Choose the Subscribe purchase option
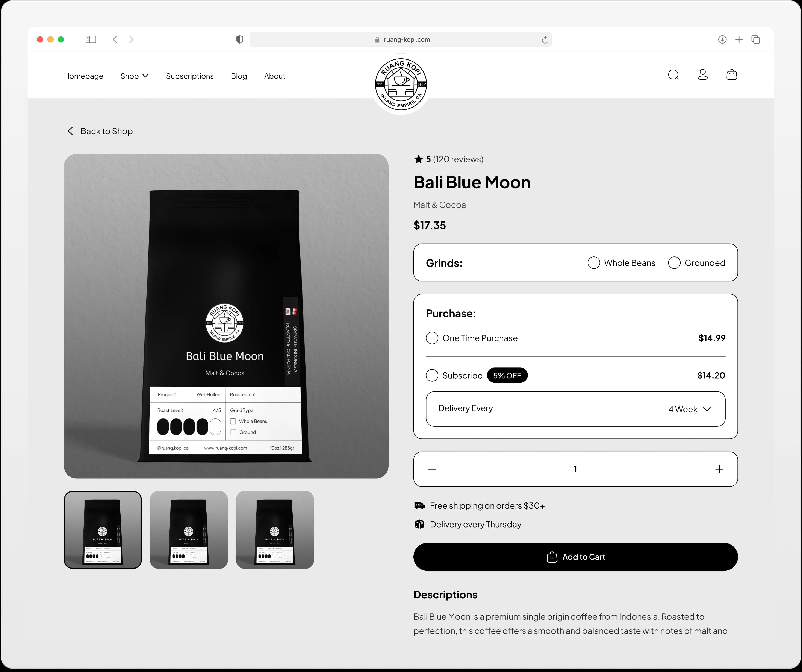The image size is (802, 672). pyautogui.click(x=432, y=376)
